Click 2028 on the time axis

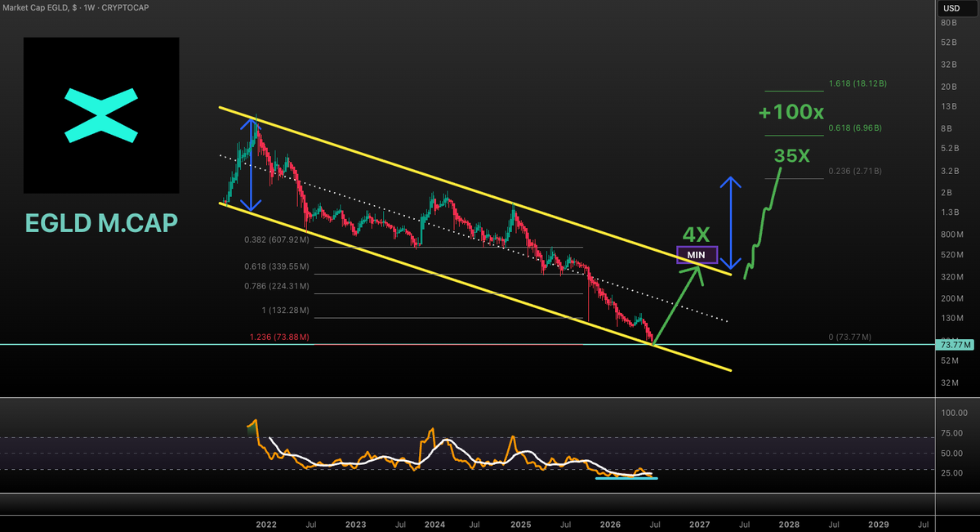pyautogui.click(x=789, y=523)
